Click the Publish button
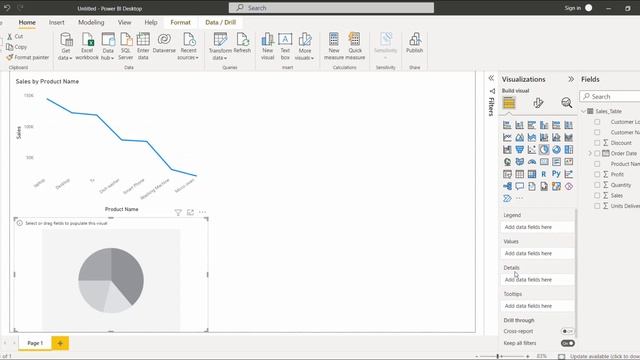 [x=414, y=43]
